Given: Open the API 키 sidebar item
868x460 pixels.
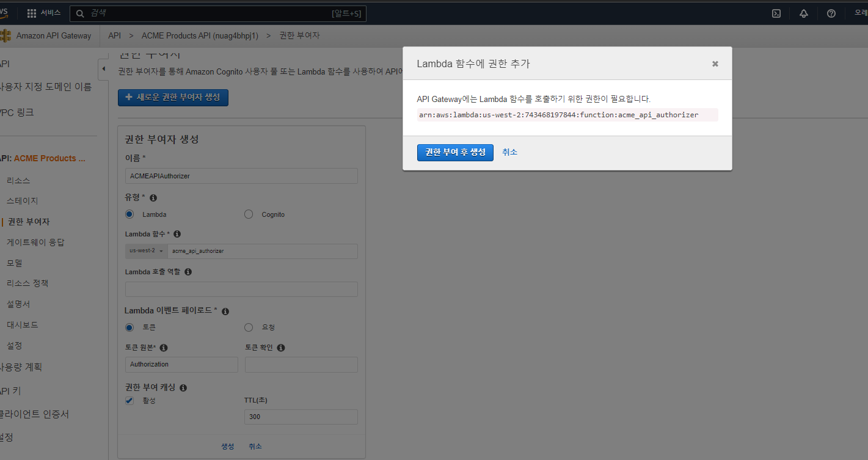Looking at the screenshot, I should [11, 391].
